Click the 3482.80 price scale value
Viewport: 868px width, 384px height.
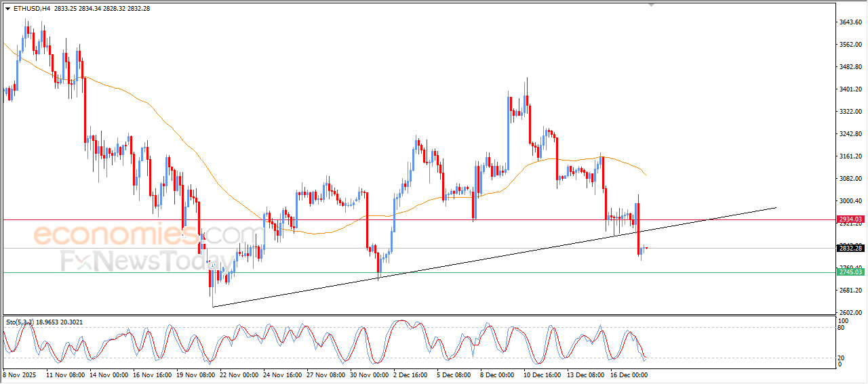tap(851, 67)
